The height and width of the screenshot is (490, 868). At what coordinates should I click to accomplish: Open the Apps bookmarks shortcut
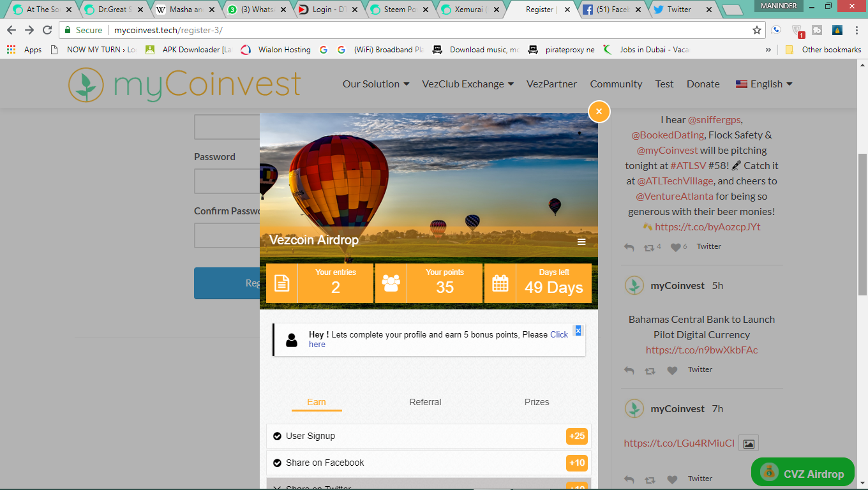(24, 50)
